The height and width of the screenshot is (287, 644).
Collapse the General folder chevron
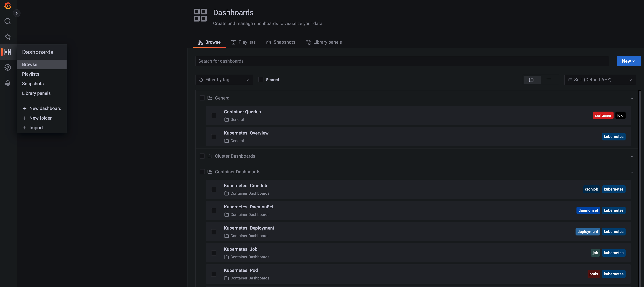pyautogui.click(x=632, y=98)
